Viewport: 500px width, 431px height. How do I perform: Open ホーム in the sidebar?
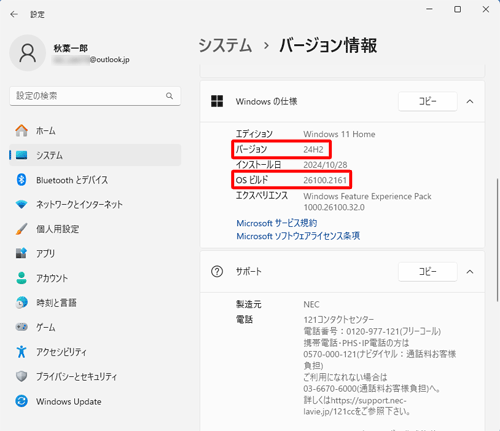point(95,131)
